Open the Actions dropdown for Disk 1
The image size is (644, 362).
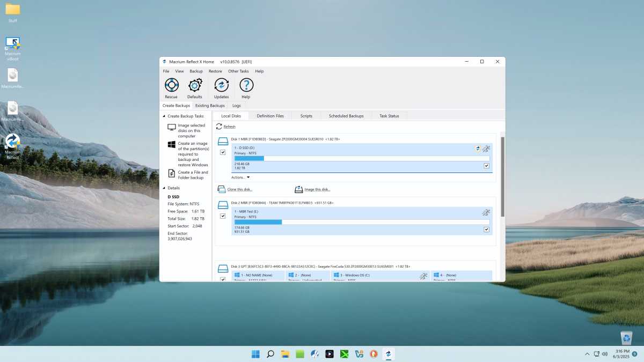tap(240, 177)
